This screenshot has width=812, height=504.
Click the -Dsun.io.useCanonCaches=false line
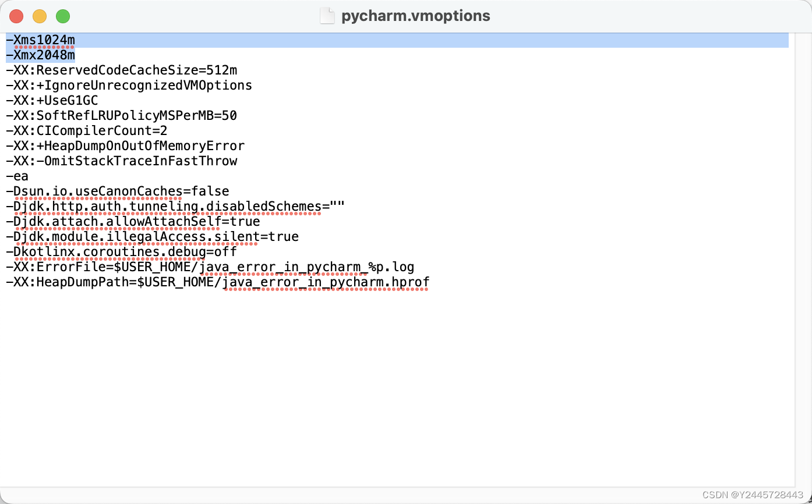coord(118,191)
